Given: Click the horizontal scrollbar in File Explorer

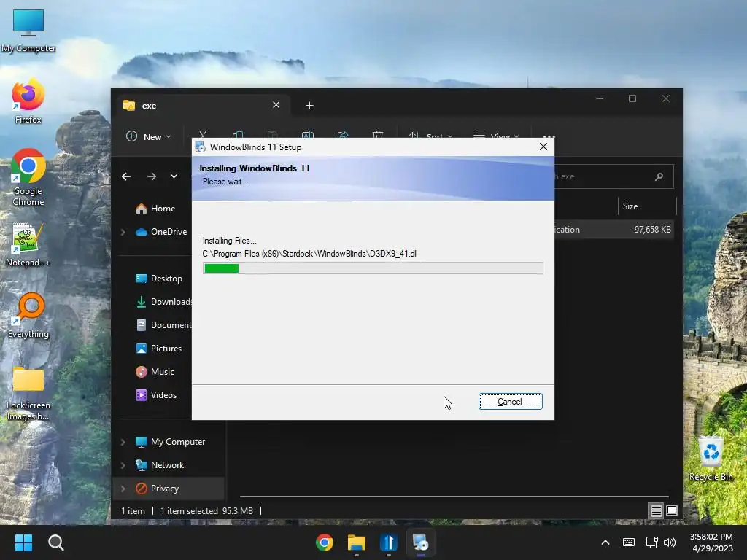Looking at the screenshot, I should click(454, 497).
